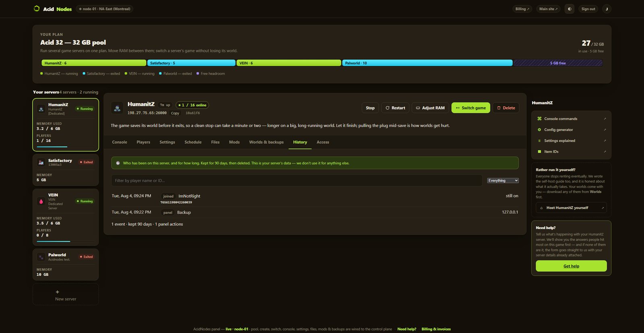Click the Satisfactory game icon in server list
This screenshot has height=333, width=644.
tap(41, 162)
